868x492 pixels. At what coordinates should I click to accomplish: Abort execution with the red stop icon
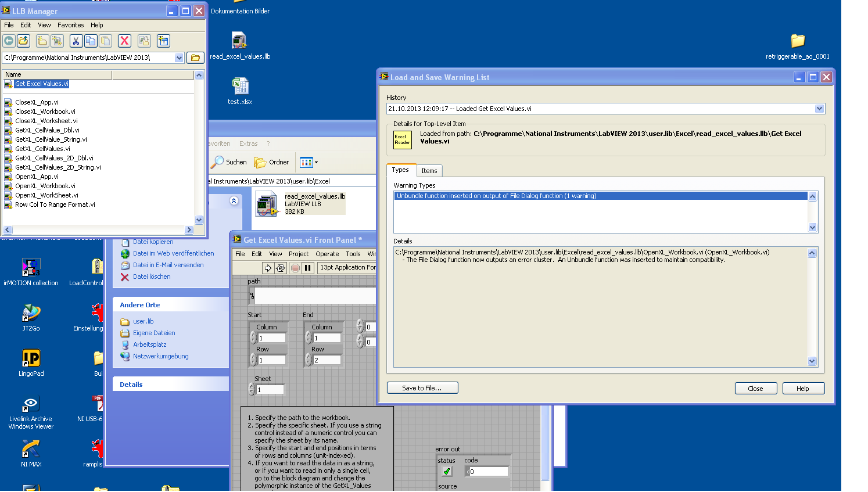coord(295,268)
